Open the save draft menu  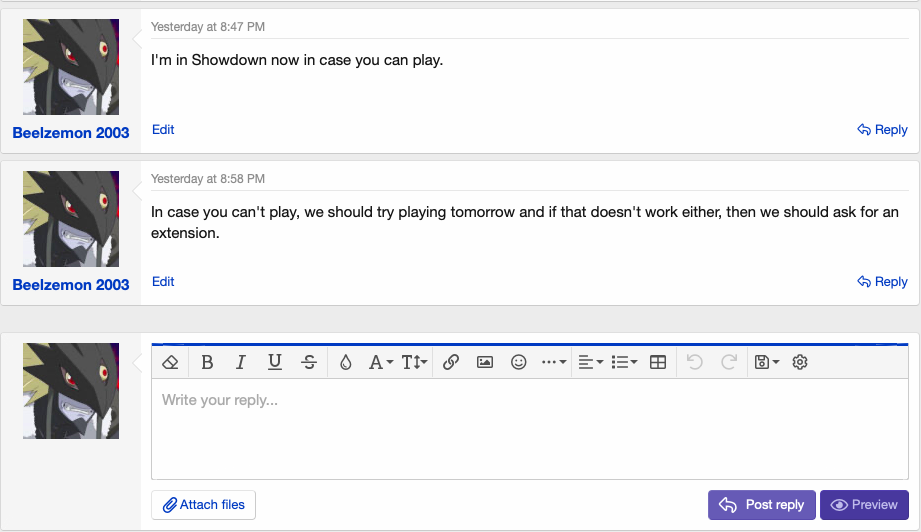pos(767,362)
